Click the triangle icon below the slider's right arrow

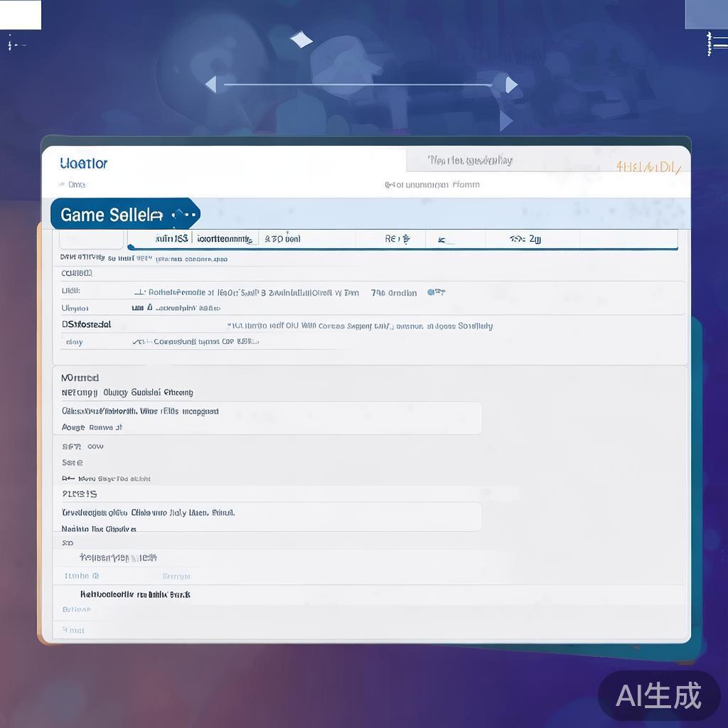tap(505, 121)
